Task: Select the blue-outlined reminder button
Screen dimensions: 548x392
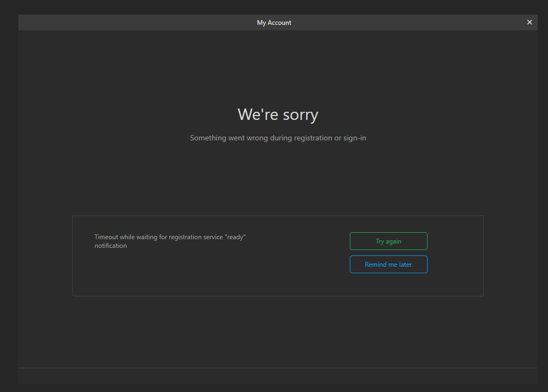Action: tap(388, 265)
